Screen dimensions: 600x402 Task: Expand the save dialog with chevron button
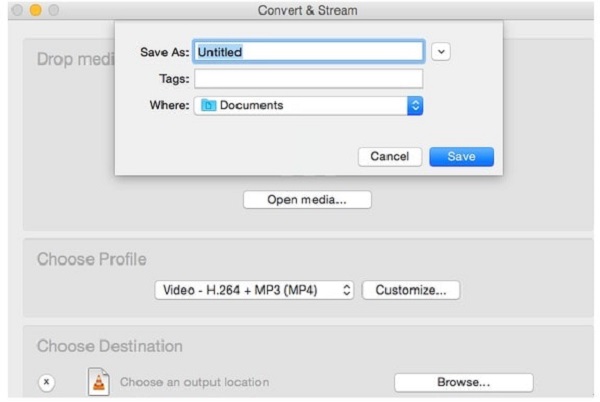(x=441, y=52)
